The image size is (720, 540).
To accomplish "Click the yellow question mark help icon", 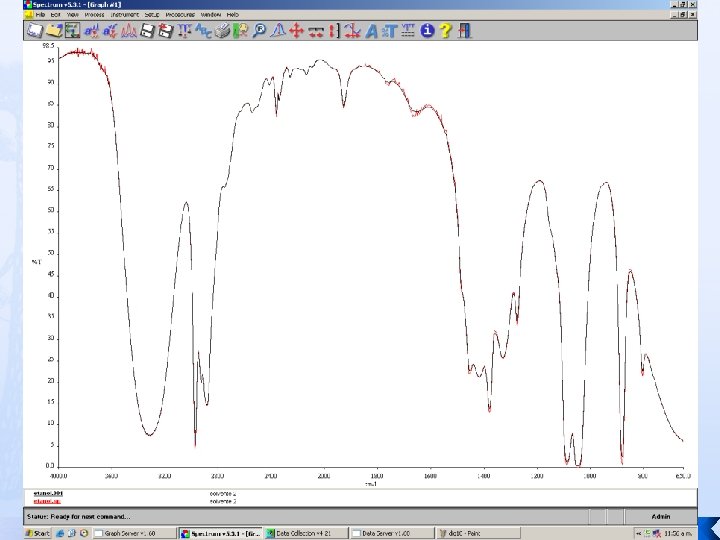I will pyautogui.click(x=445, y=31).
